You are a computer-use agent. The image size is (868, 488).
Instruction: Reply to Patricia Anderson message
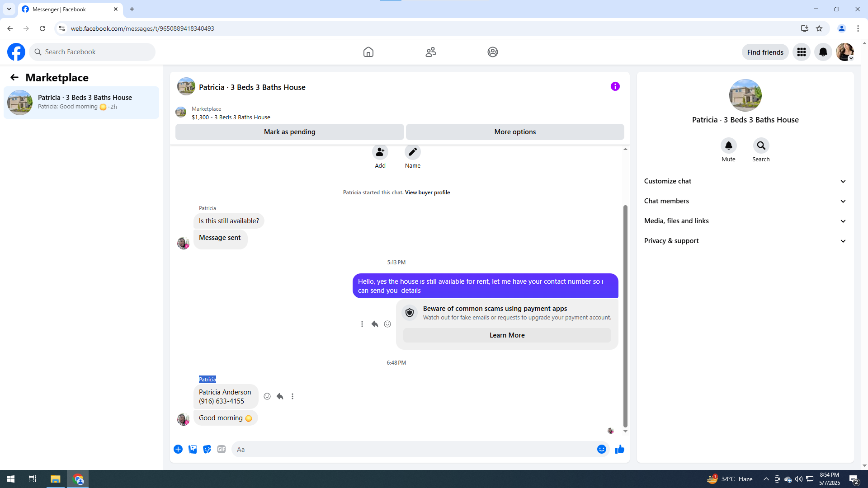pos(280,396)
